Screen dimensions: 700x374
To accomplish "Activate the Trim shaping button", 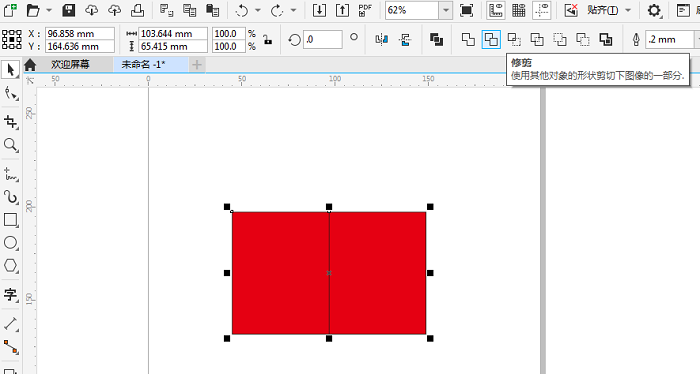I will (491, 40).
